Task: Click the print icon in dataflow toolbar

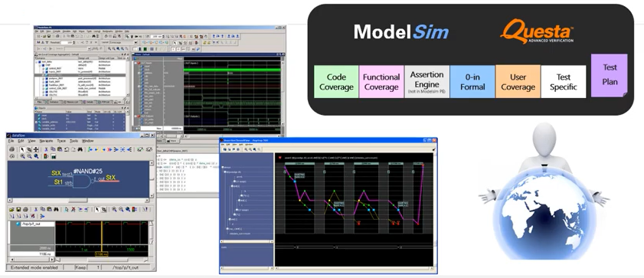Action: [11, 149]
